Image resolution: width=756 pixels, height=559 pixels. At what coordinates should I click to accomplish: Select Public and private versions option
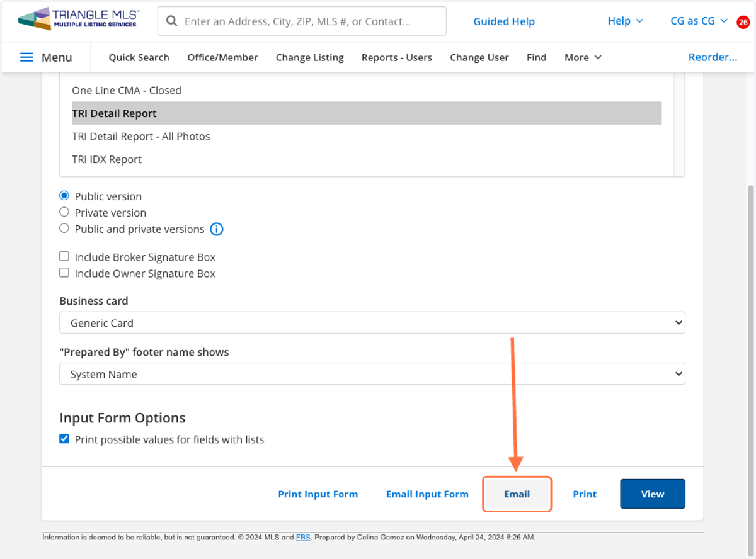pyautogui.click(x=64, y=229)
